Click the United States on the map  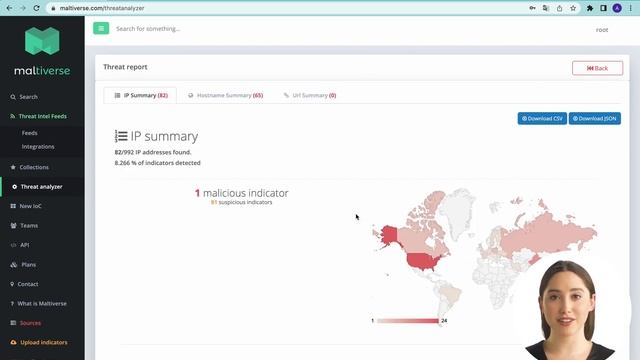click(424, 262)
